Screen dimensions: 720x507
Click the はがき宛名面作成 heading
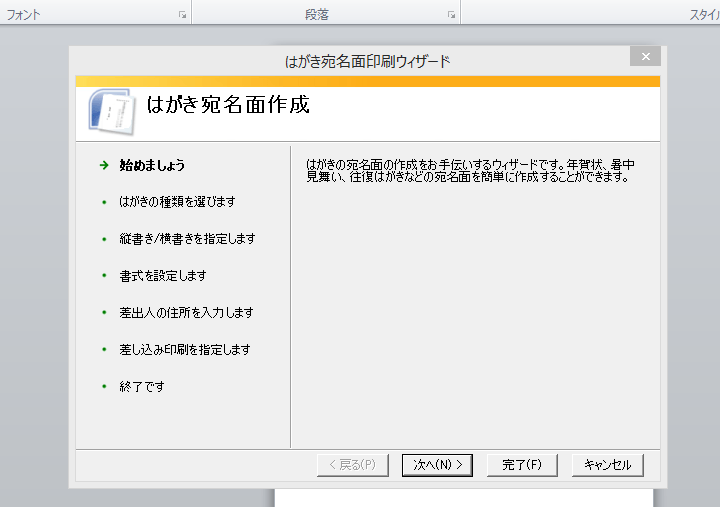(x=228, y=105)
